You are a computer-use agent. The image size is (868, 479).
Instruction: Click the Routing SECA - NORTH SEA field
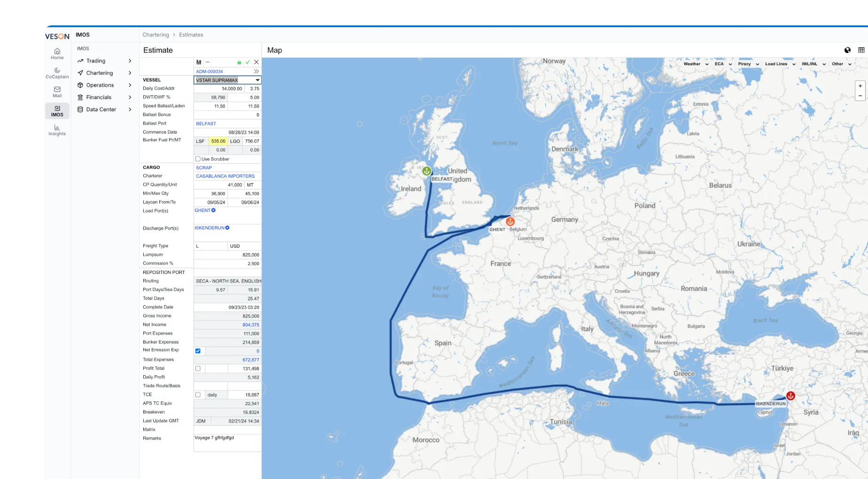(227, 281)
